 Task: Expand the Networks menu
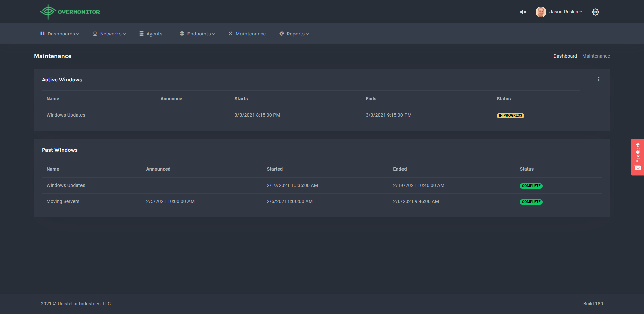point(113,34)
